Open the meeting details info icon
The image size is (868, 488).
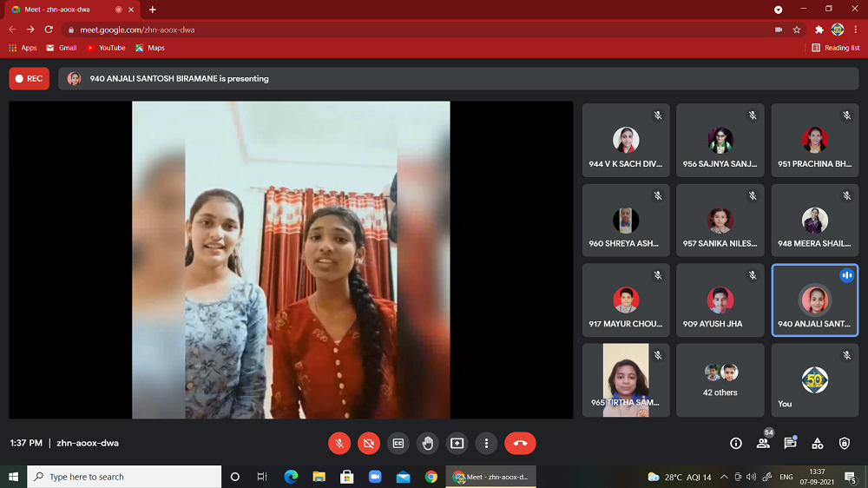pyautogui.click(x=736, y=443)
